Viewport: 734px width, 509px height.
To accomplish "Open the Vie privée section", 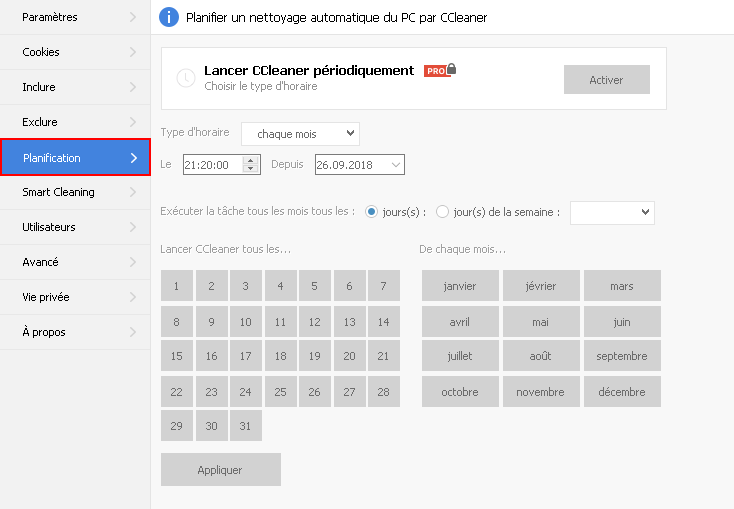I will point(75,297).
